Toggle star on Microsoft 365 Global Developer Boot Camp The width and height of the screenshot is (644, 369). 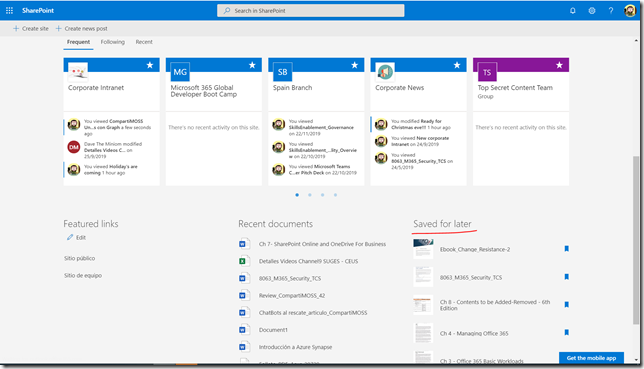252,65
